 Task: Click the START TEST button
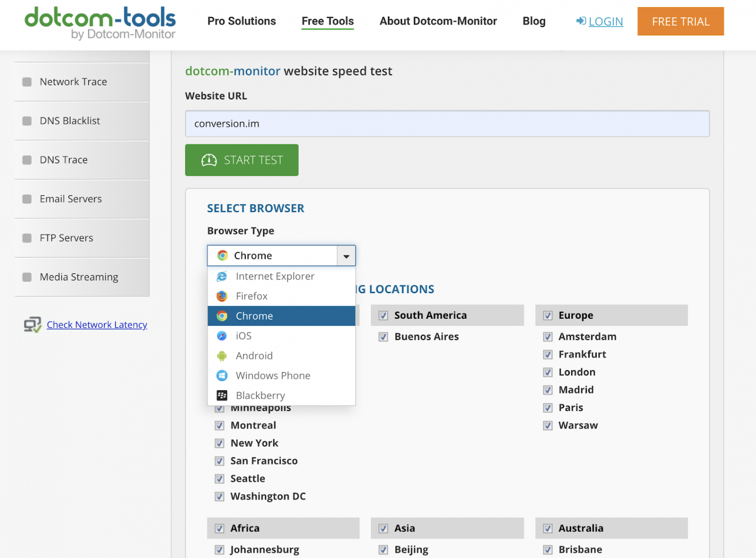pyautogui.click(x=242, y=160)
